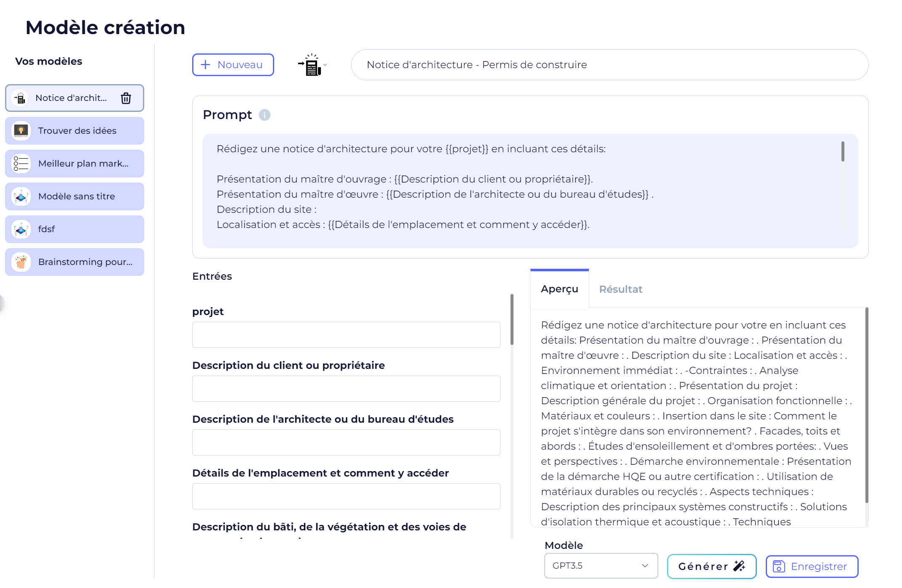Delete the Notice d'archit... template via trash icon
This screenshot has width=902, height=588.
point(126,98)
